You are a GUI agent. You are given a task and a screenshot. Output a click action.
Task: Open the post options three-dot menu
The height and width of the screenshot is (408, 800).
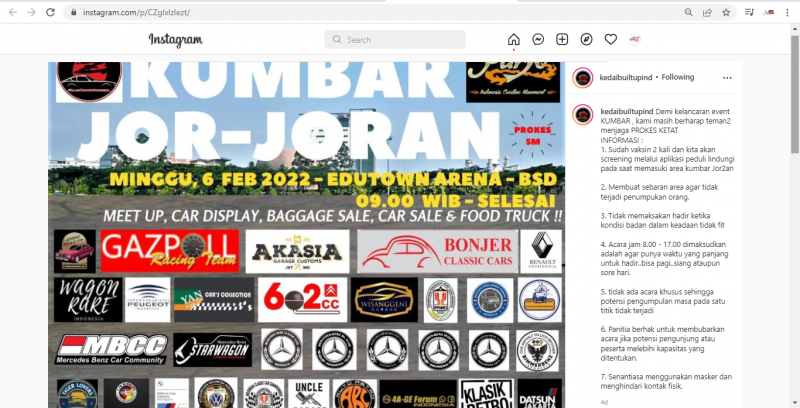click(727, 78)
